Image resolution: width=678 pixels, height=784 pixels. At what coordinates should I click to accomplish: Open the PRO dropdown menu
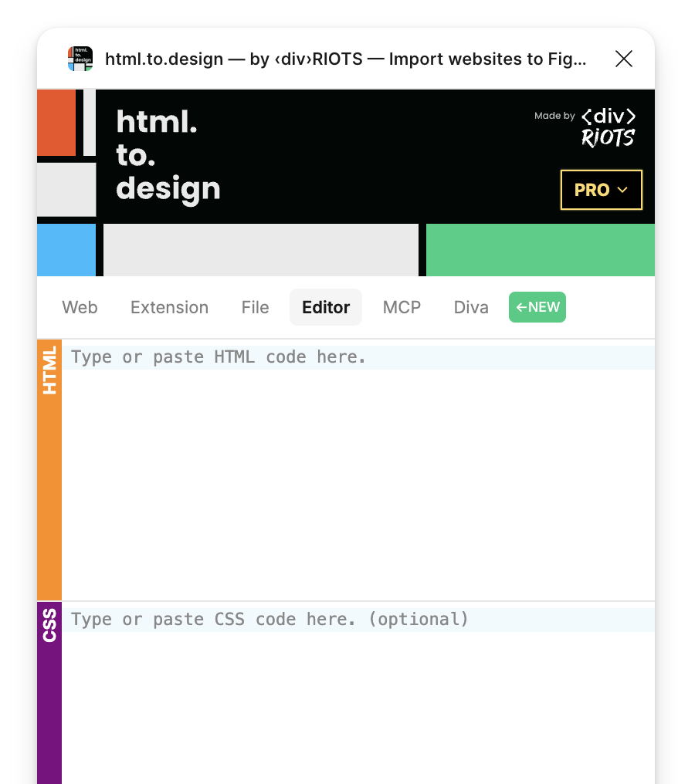601,190
